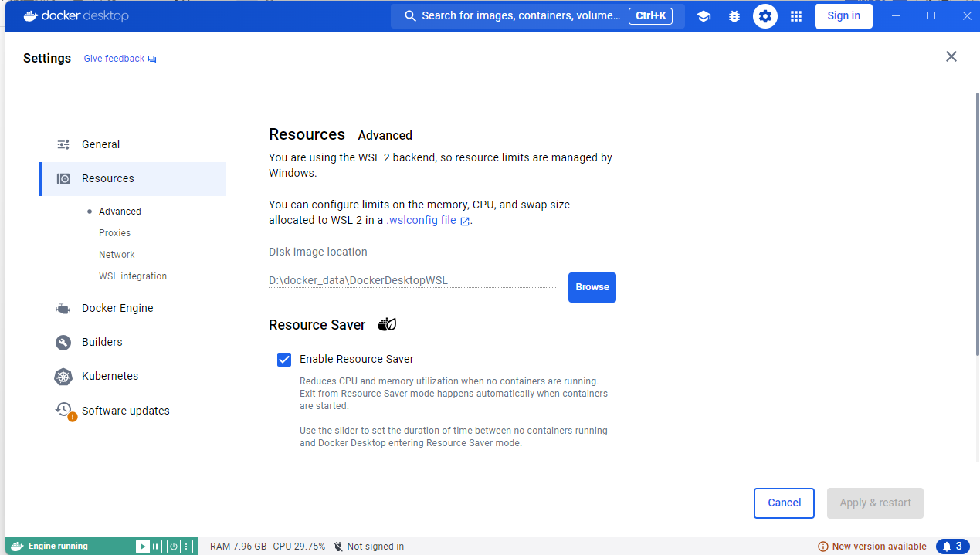
Task: Select Advanced under Resources
Action: coord(120,212)
